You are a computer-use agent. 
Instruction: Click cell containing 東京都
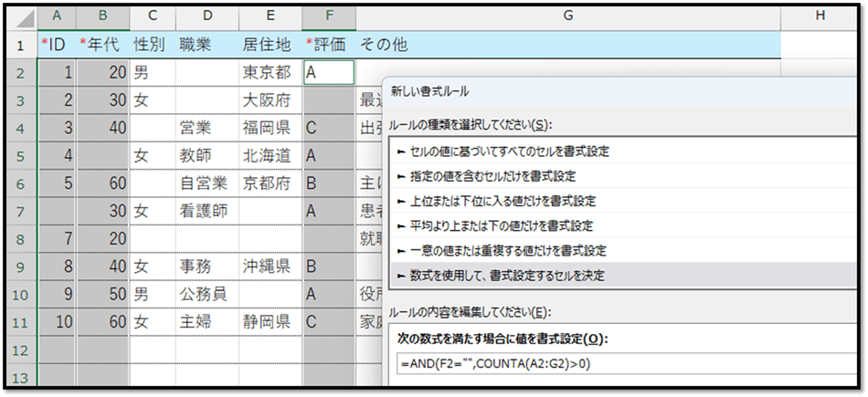point(270,72)
